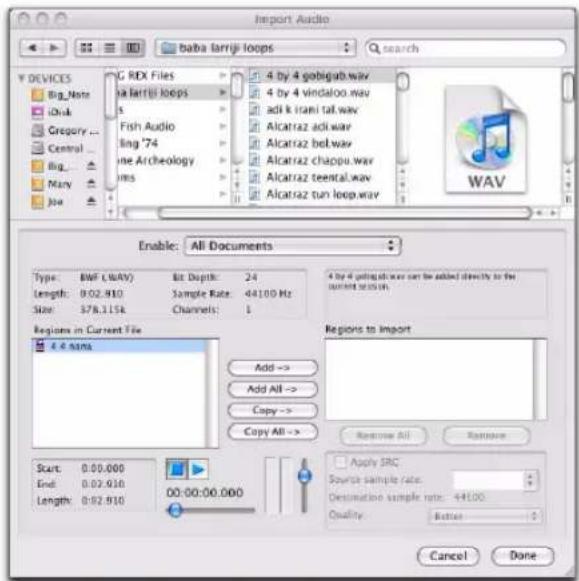
Task: Click the Add -> button
Action: pos(272,368)
